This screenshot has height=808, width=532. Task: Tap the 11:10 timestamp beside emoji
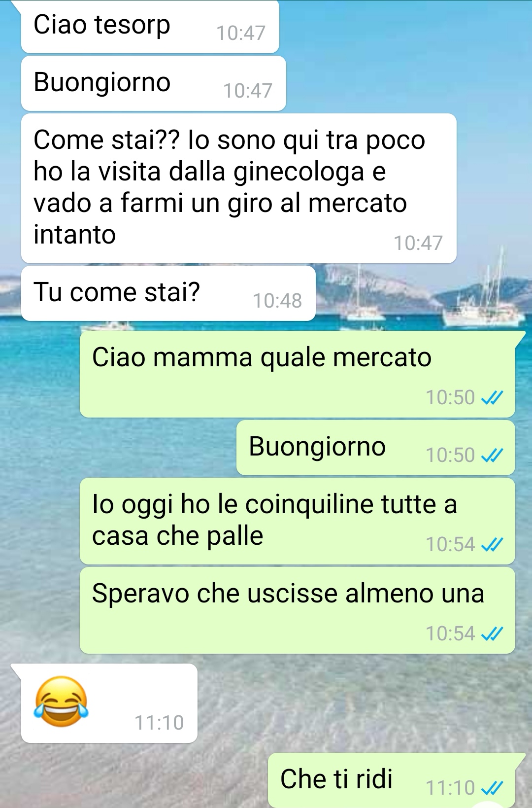click(x=159, y=723)
